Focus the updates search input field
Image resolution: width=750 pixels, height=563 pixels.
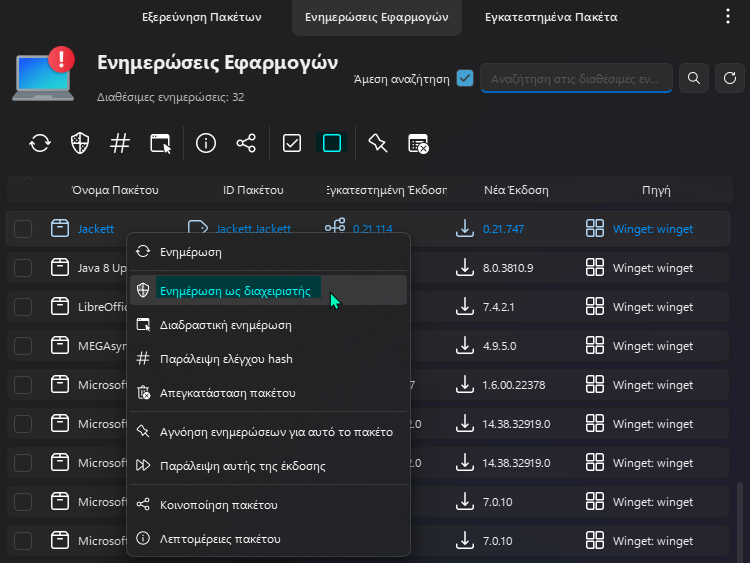coord(576,78)
